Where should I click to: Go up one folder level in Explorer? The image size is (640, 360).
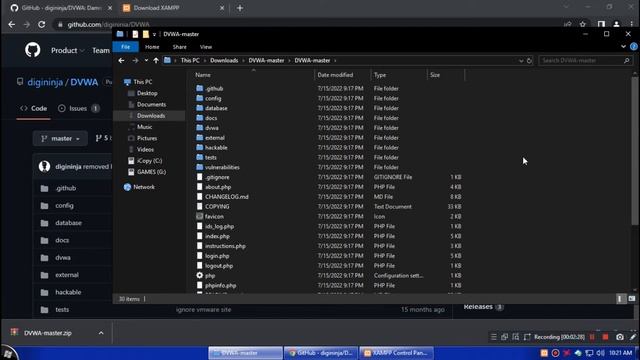(156, 60)
